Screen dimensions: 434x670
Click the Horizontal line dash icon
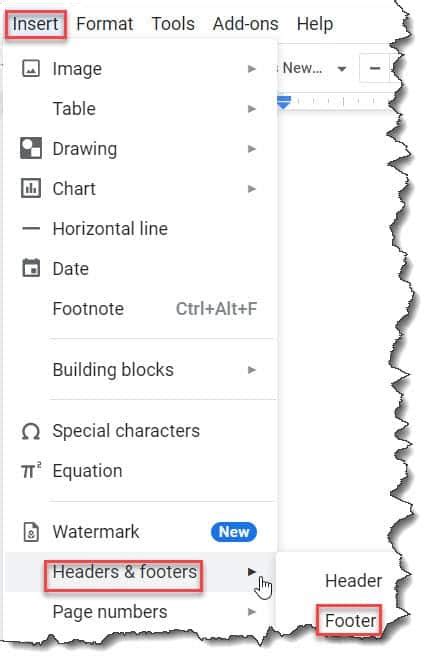(31, 229)
